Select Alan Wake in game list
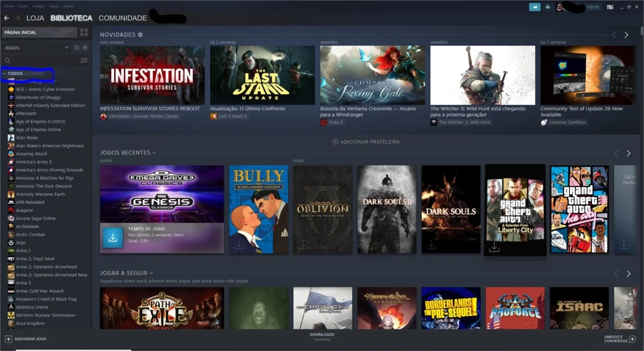 pos(27,138)
